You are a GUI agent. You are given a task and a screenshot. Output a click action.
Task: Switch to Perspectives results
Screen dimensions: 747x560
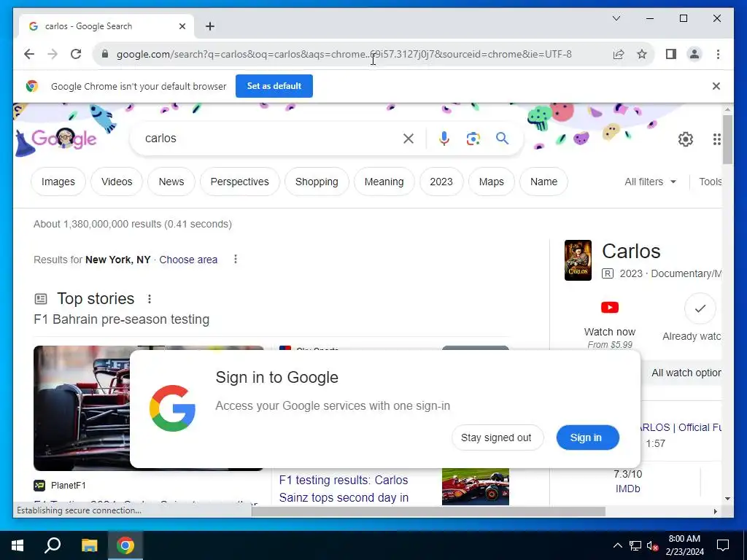pos(239,182)
